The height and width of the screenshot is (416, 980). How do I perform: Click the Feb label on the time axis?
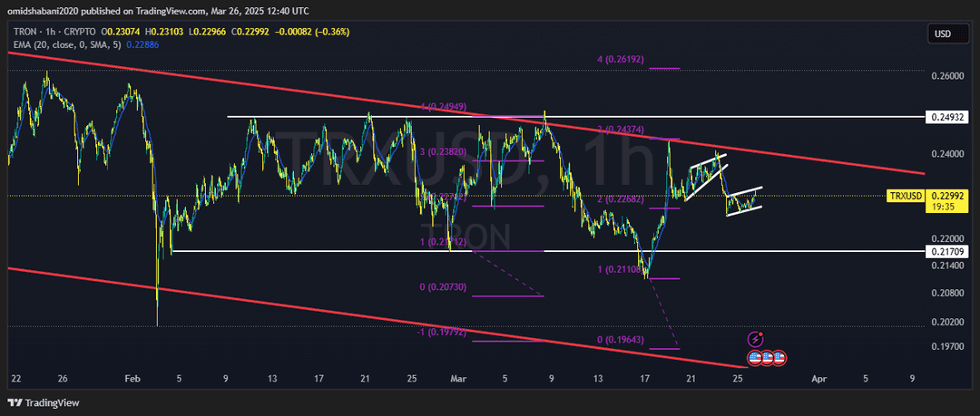click(x=132, y=379)
